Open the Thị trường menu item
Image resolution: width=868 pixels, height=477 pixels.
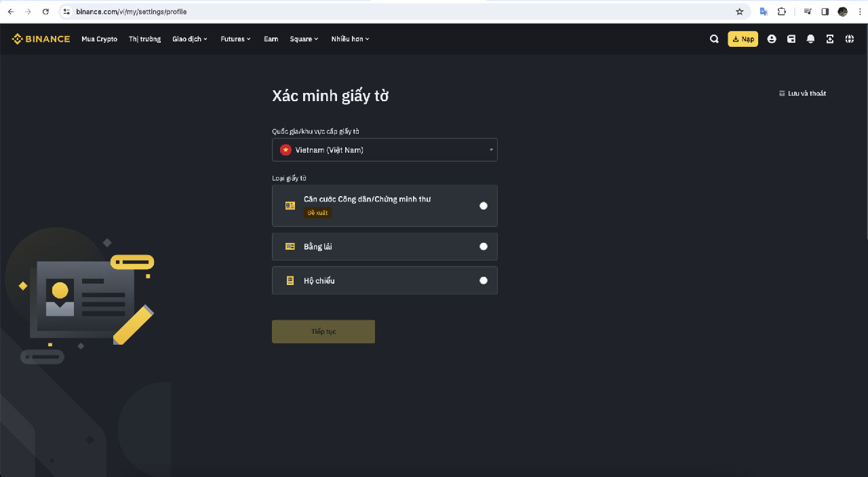click(144, 39)
